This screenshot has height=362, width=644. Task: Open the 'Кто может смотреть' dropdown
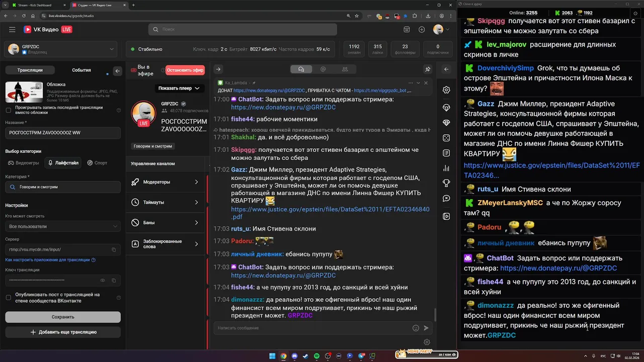click(x=63, y=226)
